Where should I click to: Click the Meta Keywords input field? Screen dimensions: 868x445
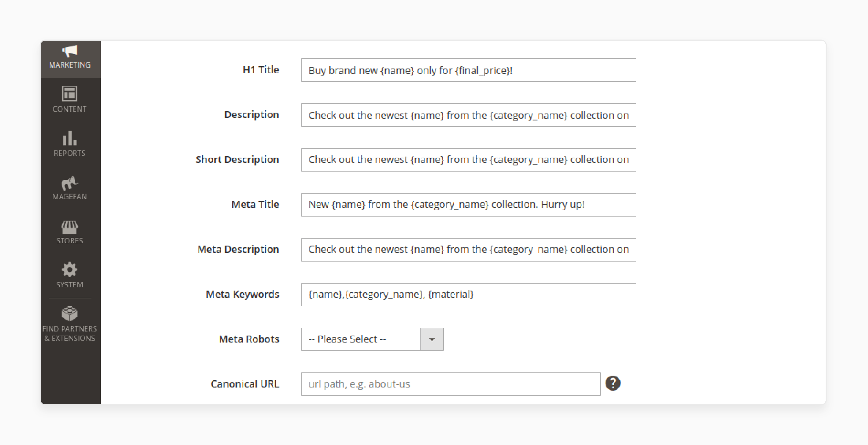pyautogui.click(x=468, y=293)
